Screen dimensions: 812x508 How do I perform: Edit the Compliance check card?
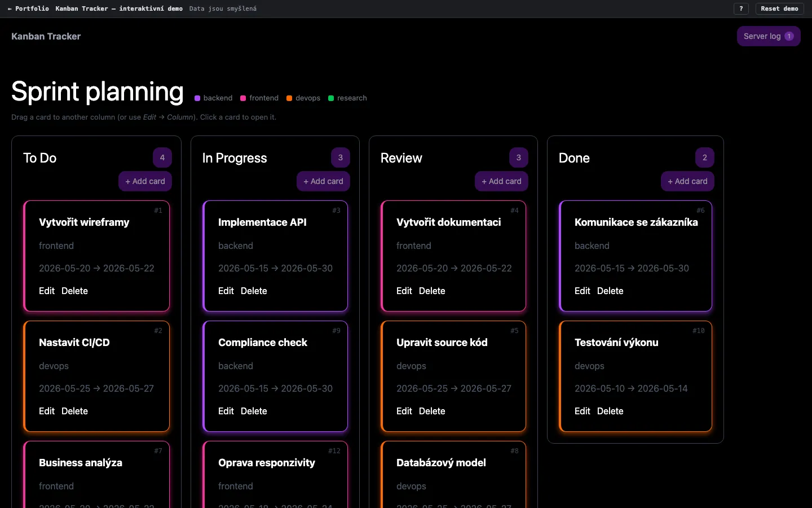(x=226, y=411)
